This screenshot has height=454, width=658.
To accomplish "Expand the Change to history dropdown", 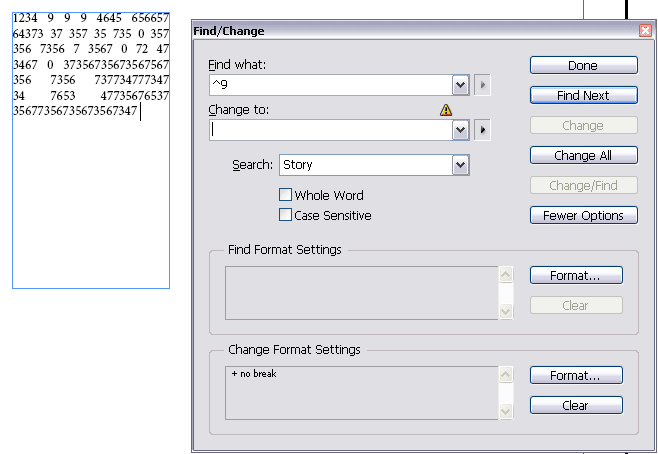I will click(x=461, y=130).
